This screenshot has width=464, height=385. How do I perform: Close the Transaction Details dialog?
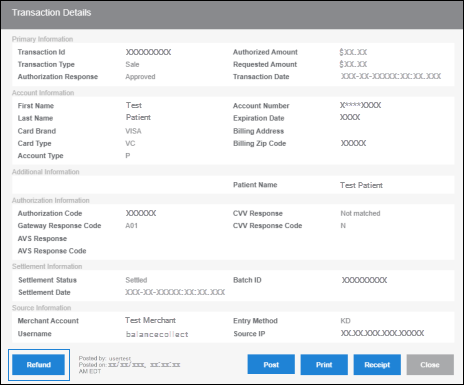point(430,365)
